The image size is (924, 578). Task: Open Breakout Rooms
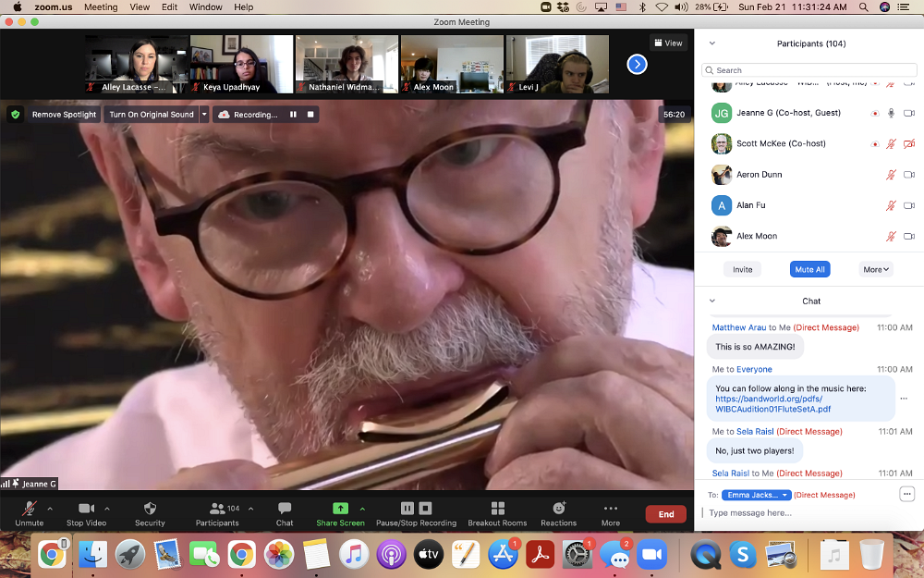(x=497, y=513)
